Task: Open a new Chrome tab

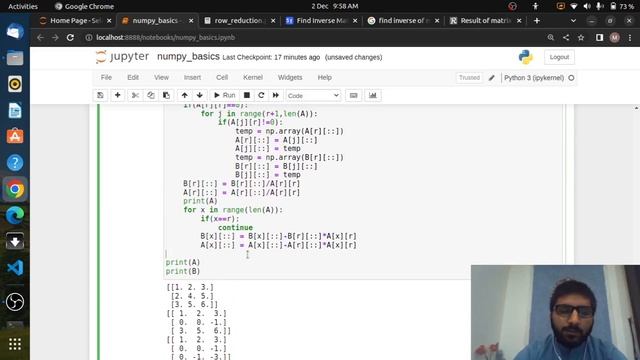Action: coord(537,20)
